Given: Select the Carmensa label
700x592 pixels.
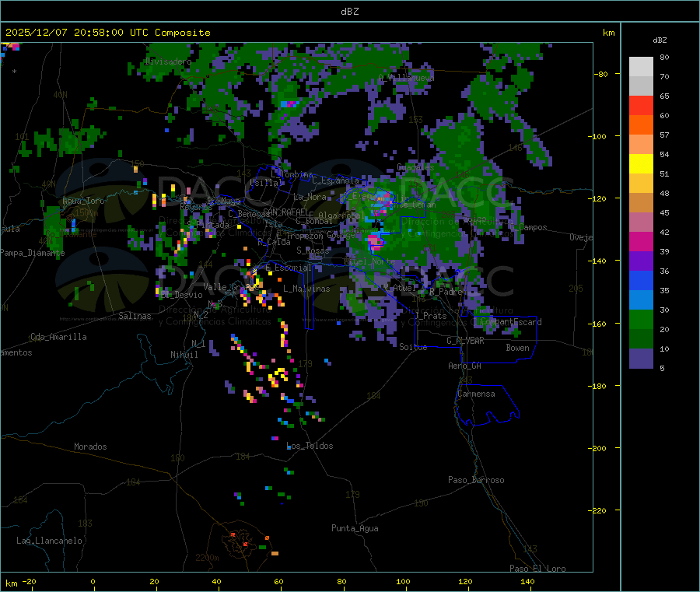Looking at the screenshot, I should pos(476,394).
